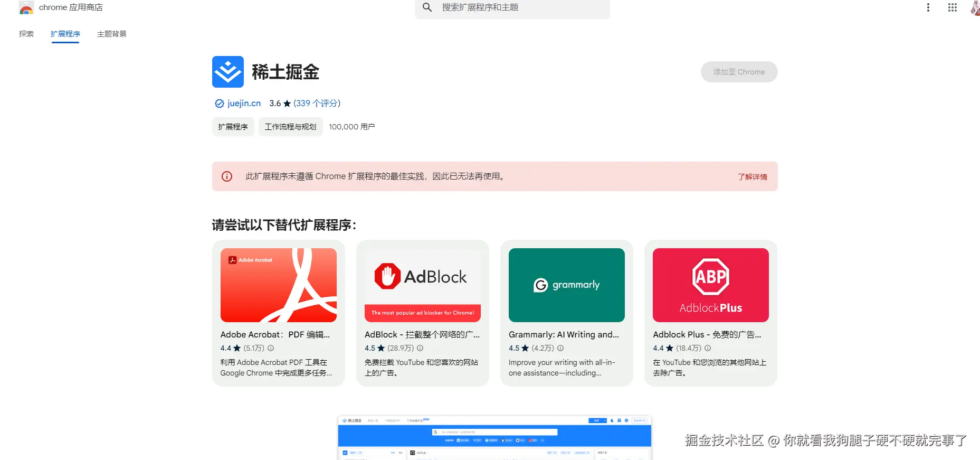
Task: View the 339 个评分 ratings link
Action: pyautogui.click(x=317, y=104)
